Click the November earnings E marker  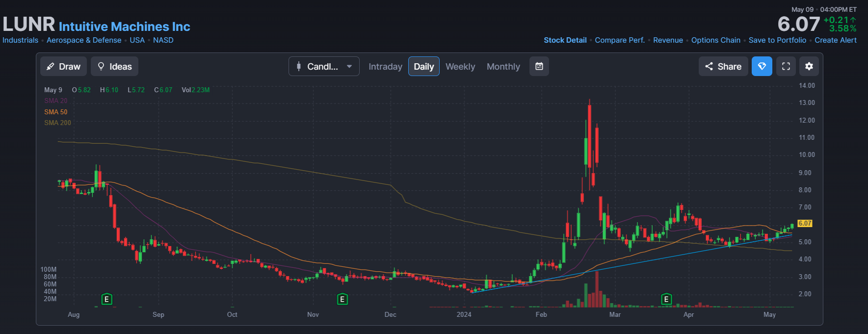tap(342, 299)
